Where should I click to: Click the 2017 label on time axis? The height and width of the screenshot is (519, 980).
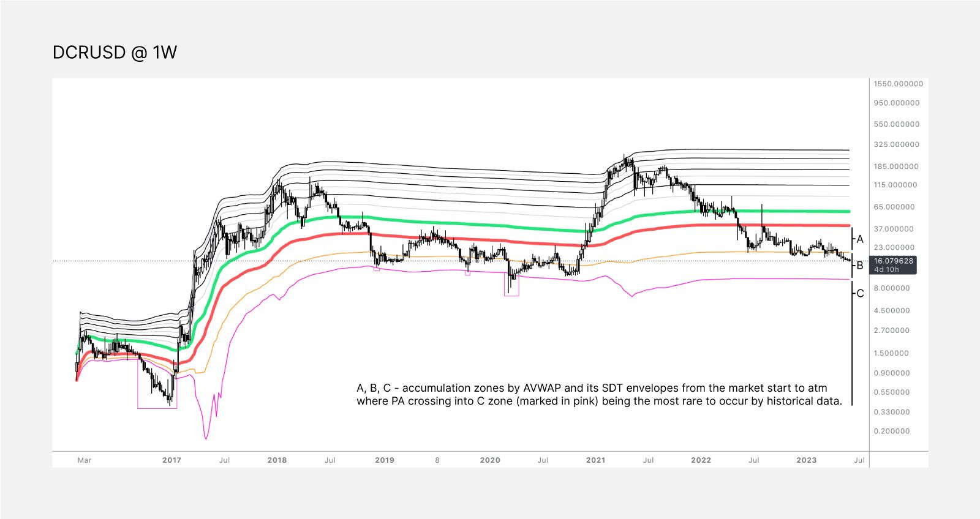tap(171, 460)
